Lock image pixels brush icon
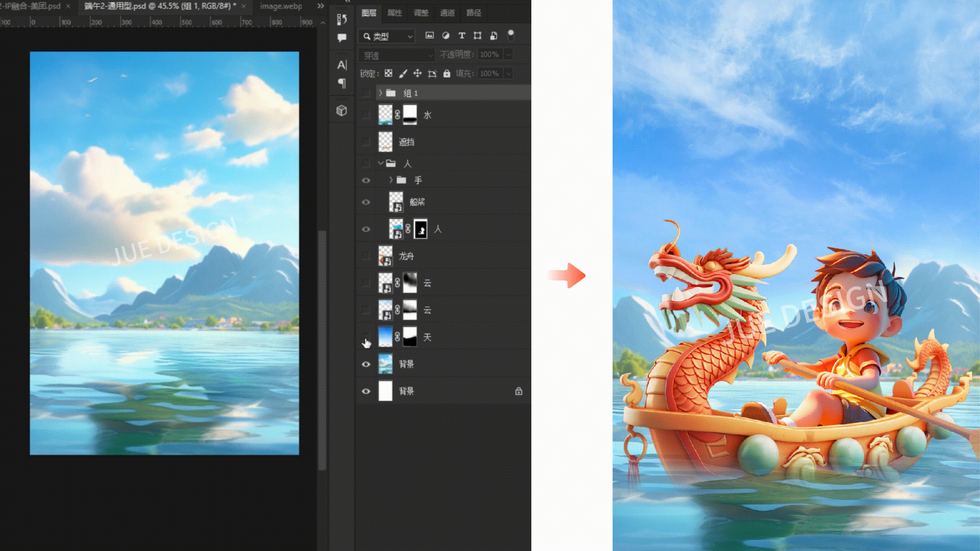Viewport: 980px width, 551px height. (403, 73)
